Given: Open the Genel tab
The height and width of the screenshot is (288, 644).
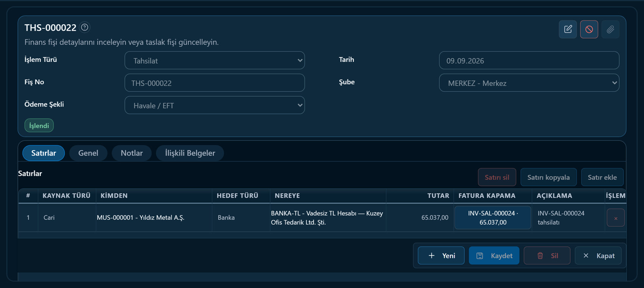Looking at the screenshot, I should pyautogui.click(x=88, y=153).
